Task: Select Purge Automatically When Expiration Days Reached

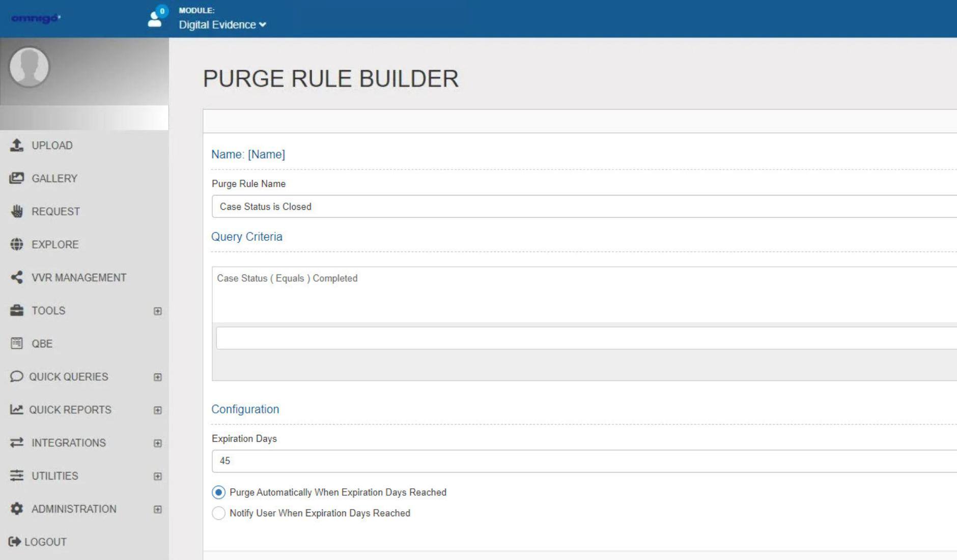Action: (218, 492)
